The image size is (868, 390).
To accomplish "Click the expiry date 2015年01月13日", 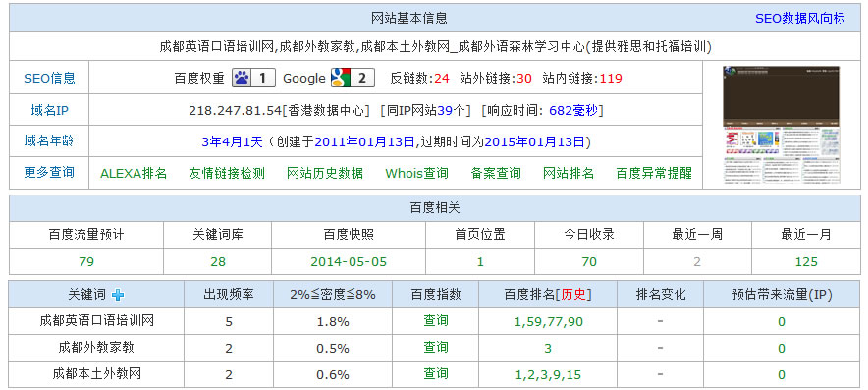I will click(x=534, y=142).
